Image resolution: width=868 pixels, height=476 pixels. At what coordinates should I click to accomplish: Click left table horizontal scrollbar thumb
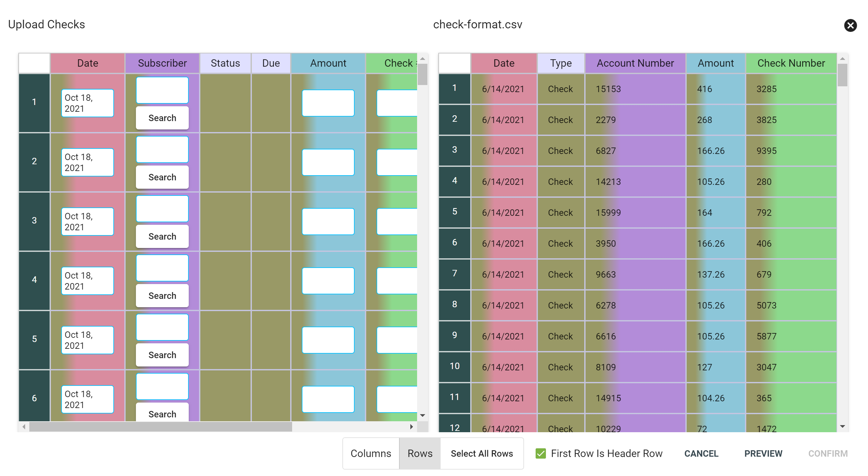[x=160, y=427]
